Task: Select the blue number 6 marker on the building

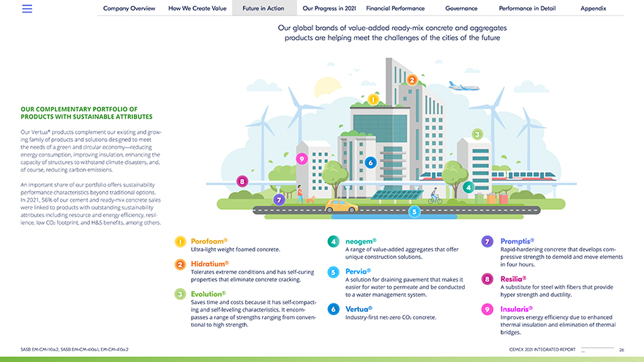Action: tap(371, 162)
